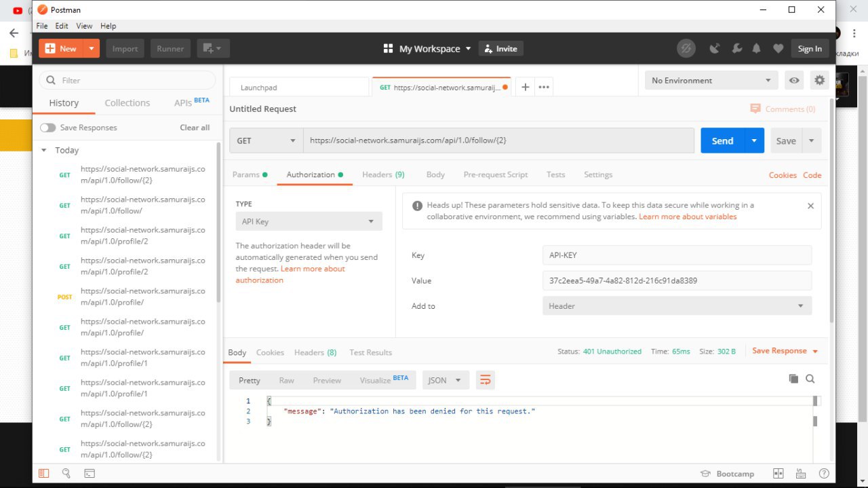Search within the response body
The width and height of the screenshot is (868, 488).
pos(810,379)
